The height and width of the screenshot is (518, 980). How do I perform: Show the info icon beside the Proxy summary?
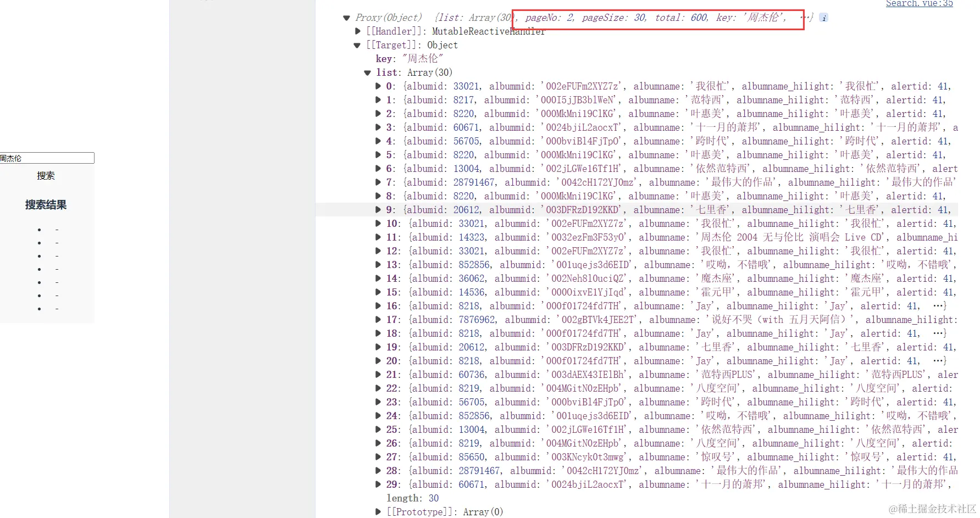click(823, 18)
